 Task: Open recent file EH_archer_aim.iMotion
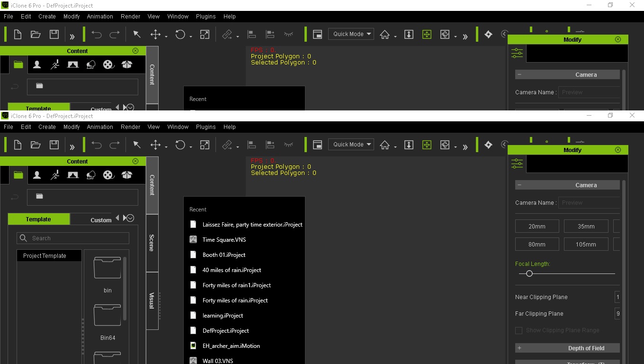click(231, 346)
